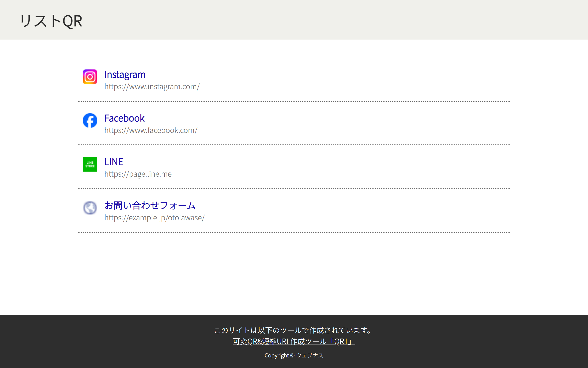Viewport: 588px width, 368px height.
Task: Click the green LINE STORE icon
Action: click(90, 164)
